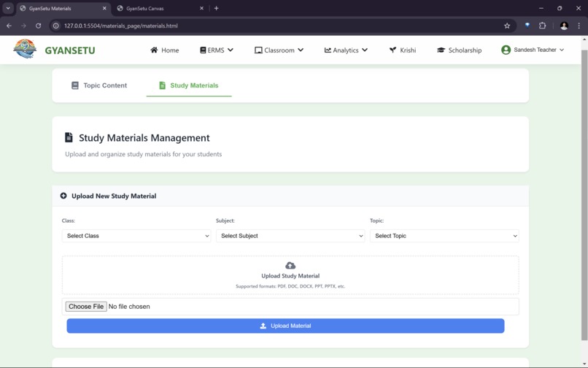Screen dimensions: 588x368
Task: Click the Analytics chart icon
Action: tap(328, 50)
